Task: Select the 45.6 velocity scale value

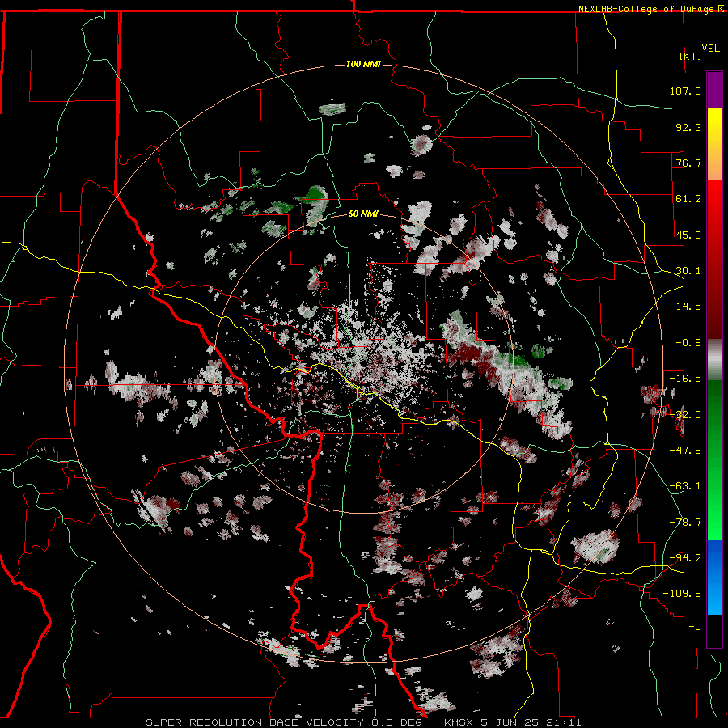Action: click(688, 235)
